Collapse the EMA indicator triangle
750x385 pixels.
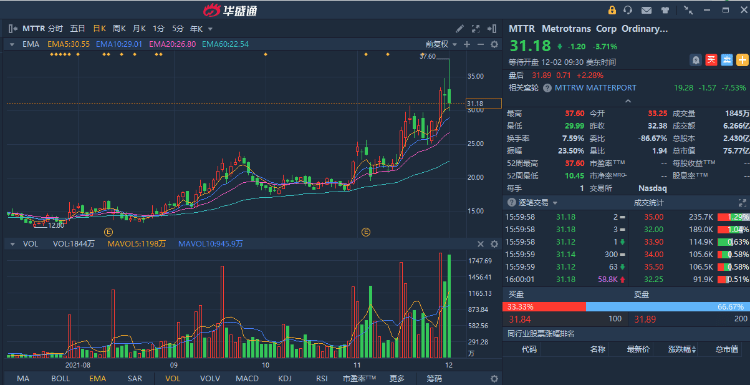point(11,44)
